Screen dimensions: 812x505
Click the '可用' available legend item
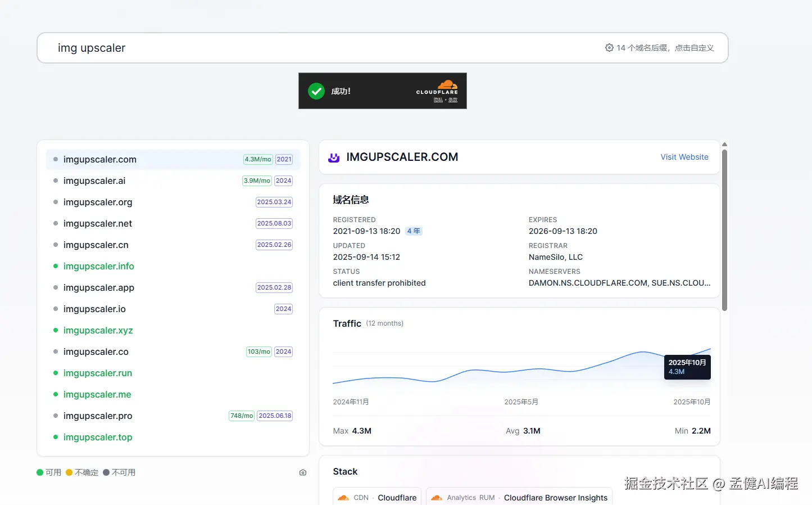49,472
